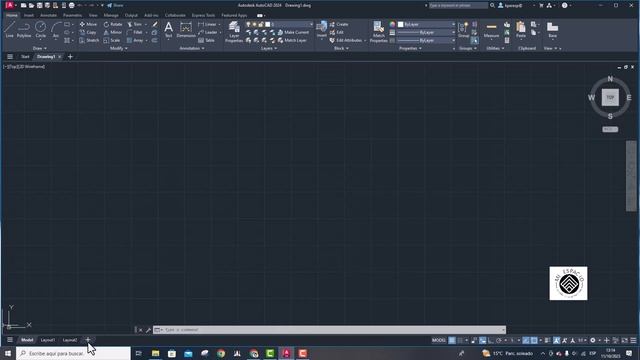Toggle 2D object snap in status bar

coord(534,340)
